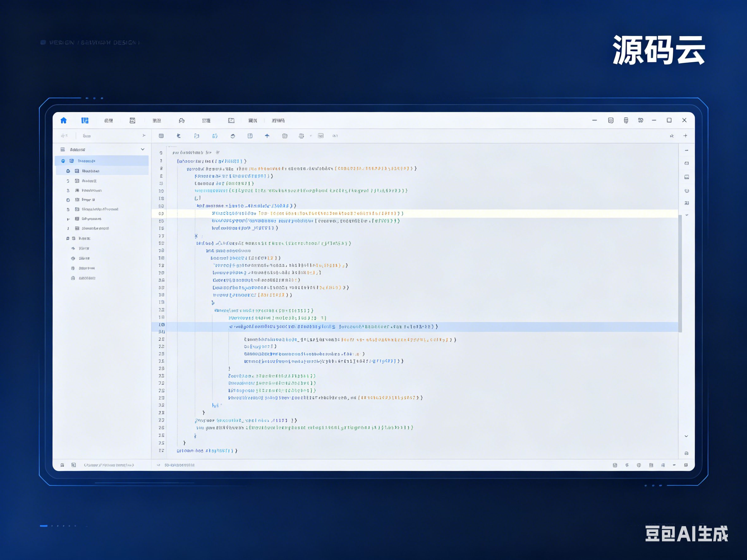
Task: Open the list icon starting the editor toolbar
Action: click(161, 136)
